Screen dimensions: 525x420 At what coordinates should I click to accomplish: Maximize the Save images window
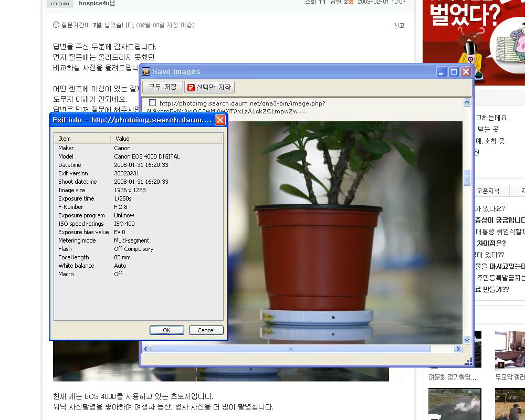454,71
